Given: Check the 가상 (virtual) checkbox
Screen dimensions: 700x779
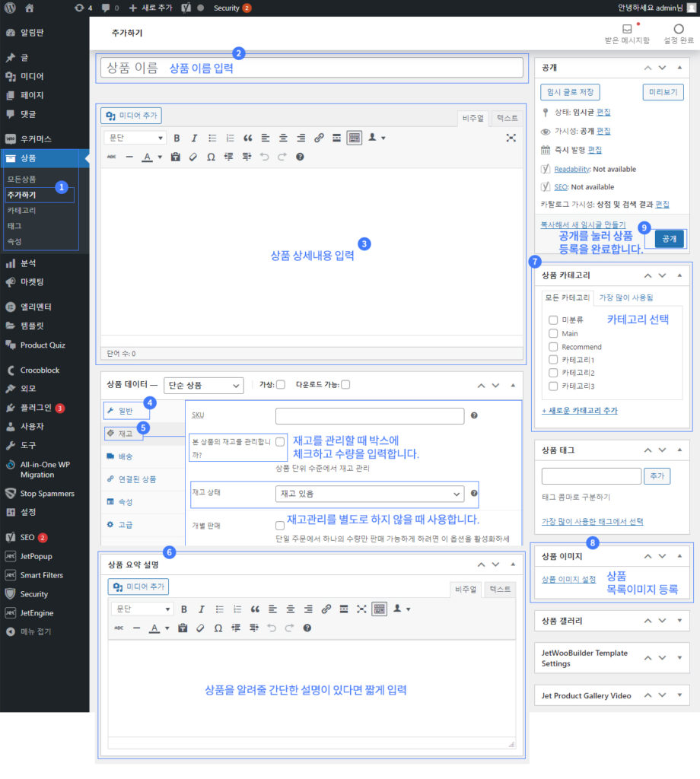Looking at the screenshot, I should coord(281,384).
